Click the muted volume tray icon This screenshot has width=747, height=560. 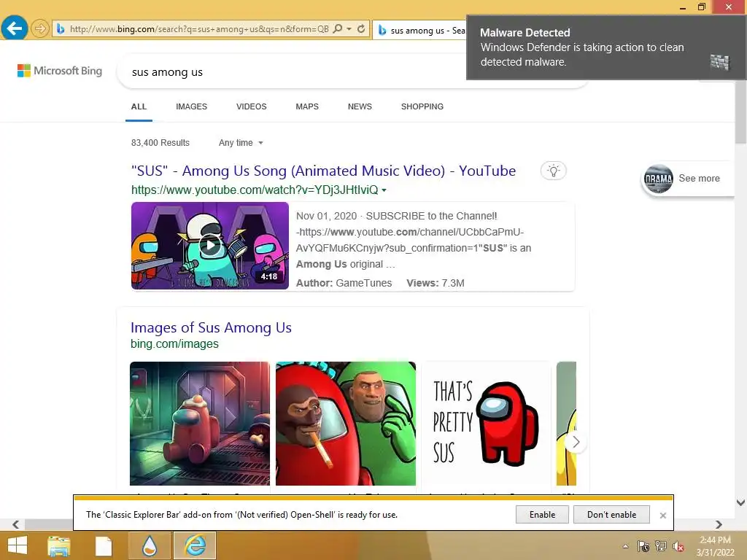click(x=678, y=546)
